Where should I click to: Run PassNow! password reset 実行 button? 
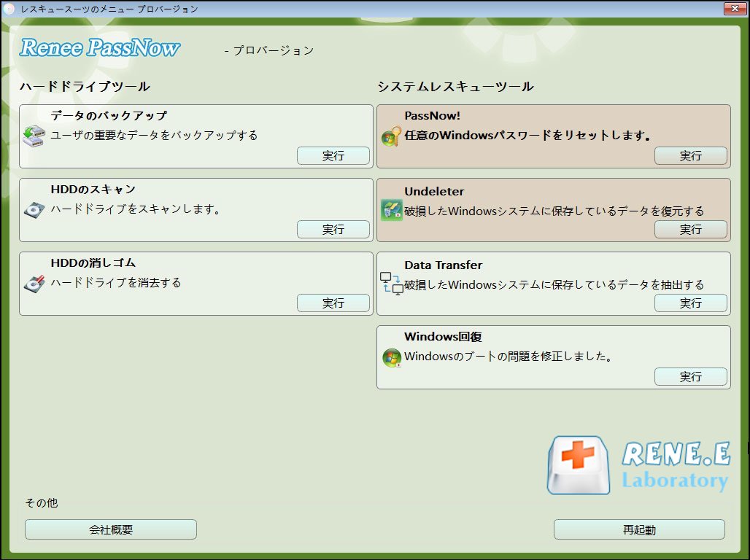[691, 156]
